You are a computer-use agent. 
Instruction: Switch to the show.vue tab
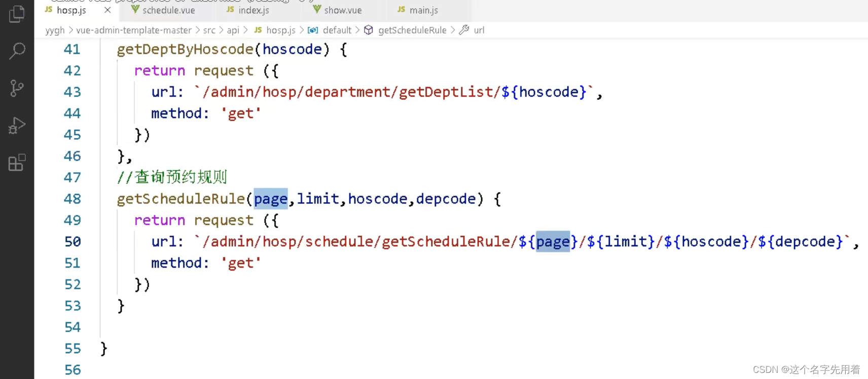pyautogui.click(x=343, y=10)
